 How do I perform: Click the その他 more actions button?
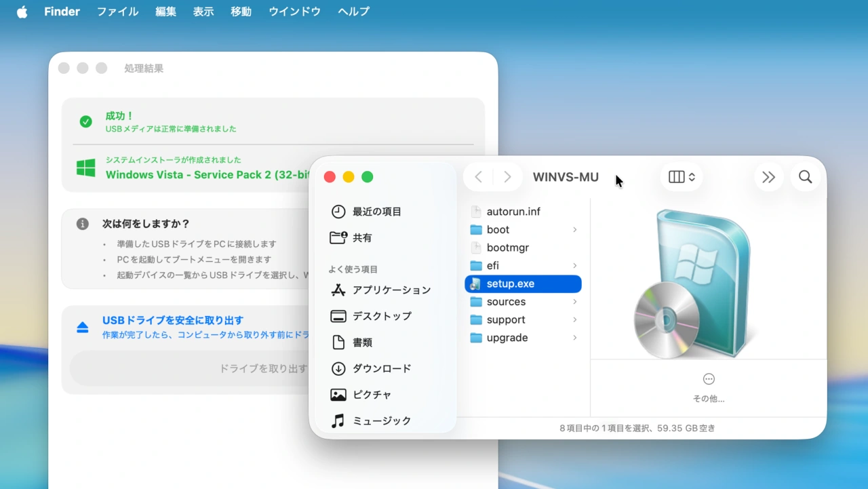click(x=709, y=387)
